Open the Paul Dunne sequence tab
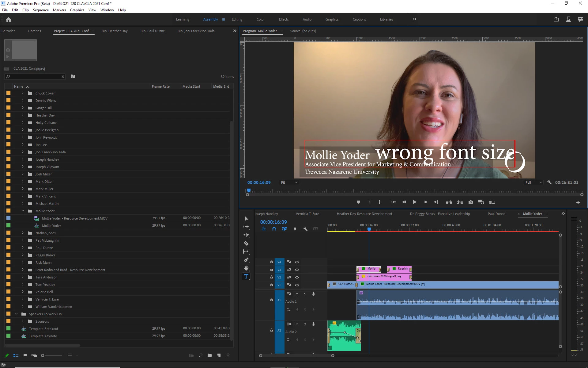 (496, 214)
